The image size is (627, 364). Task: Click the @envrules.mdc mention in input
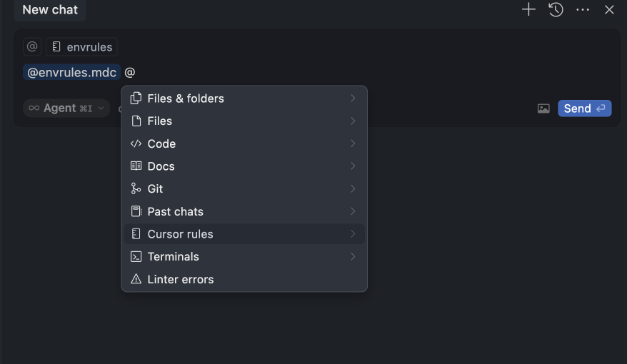click(x=71, y=73)
